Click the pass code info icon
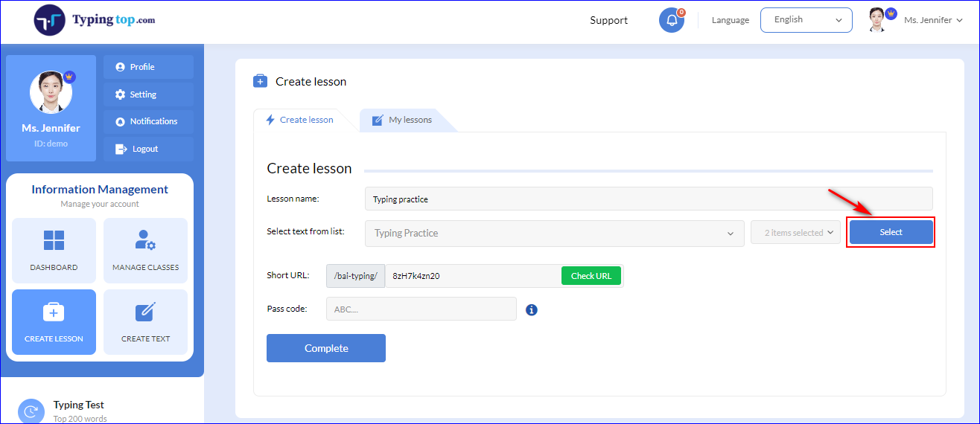Image resolution: width=980 pixels, height=424 pixels. [532, 309]
